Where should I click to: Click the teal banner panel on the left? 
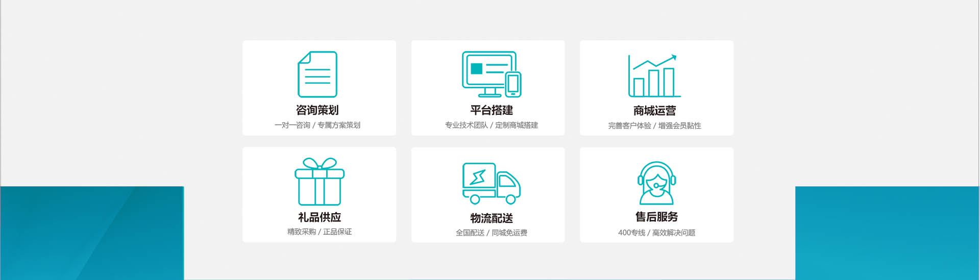click(92, 233)
